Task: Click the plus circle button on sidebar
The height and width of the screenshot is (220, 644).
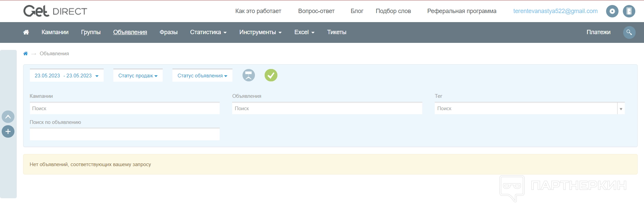Action: [x=8, y=132]
